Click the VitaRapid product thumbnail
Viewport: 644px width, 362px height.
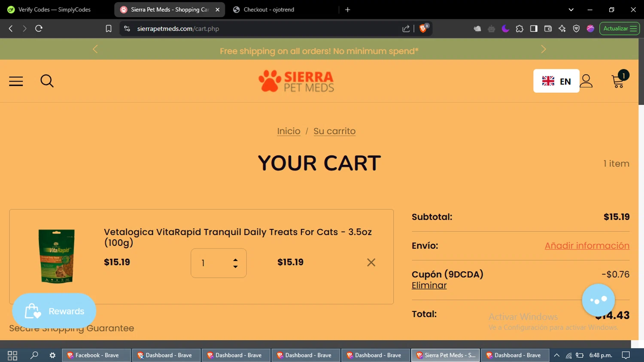[56, 256]
